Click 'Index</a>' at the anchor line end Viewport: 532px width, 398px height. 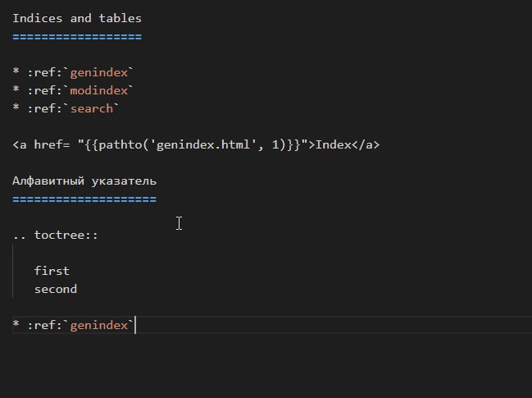[x=348, y=145]
